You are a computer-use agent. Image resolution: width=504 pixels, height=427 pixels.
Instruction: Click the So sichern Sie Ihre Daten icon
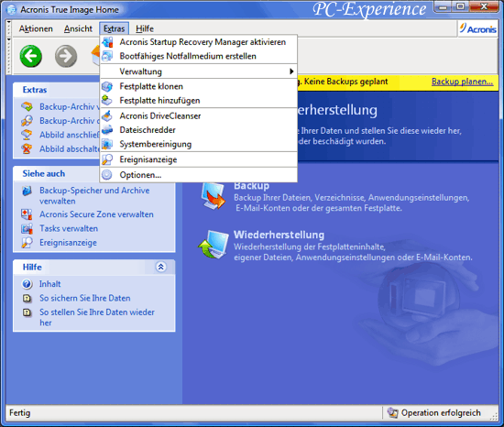click(x=27, y=299)
